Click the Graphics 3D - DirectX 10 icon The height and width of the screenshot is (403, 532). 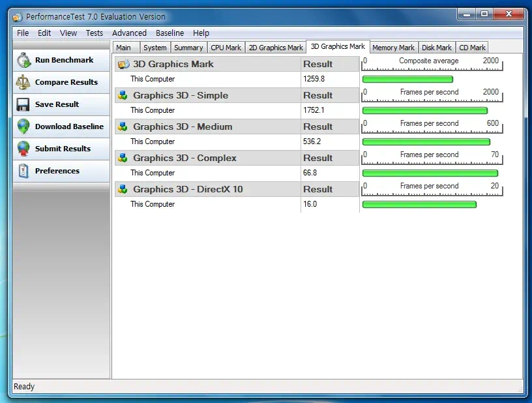click(121, 189)
